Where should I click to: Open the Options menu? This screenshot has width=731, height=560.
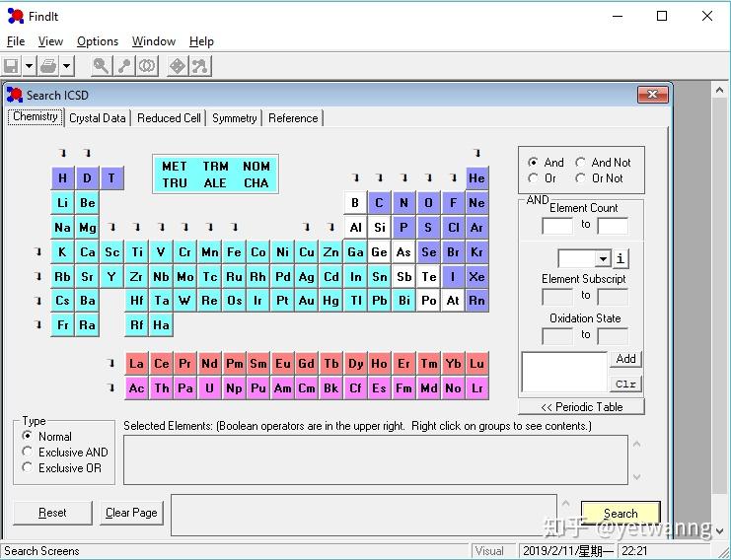coord(98,41)
